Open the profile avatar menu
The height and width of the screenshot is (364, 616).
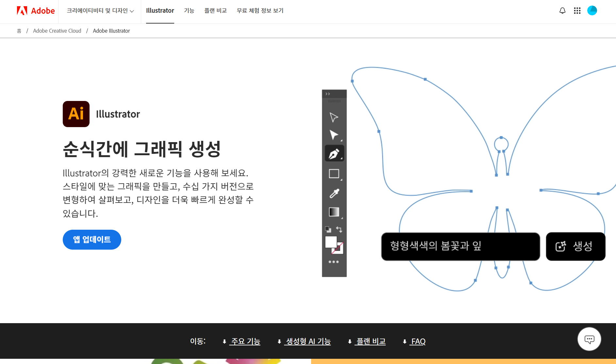click(592, 10)
